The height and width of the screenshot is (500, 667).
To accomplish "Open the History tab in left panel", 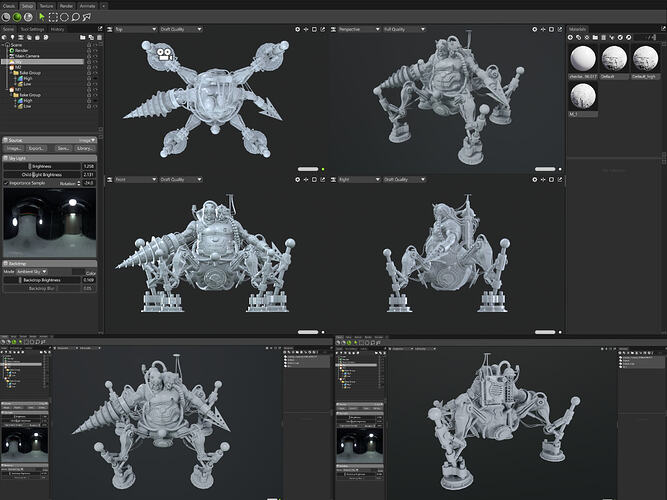I will click(58, 29).
